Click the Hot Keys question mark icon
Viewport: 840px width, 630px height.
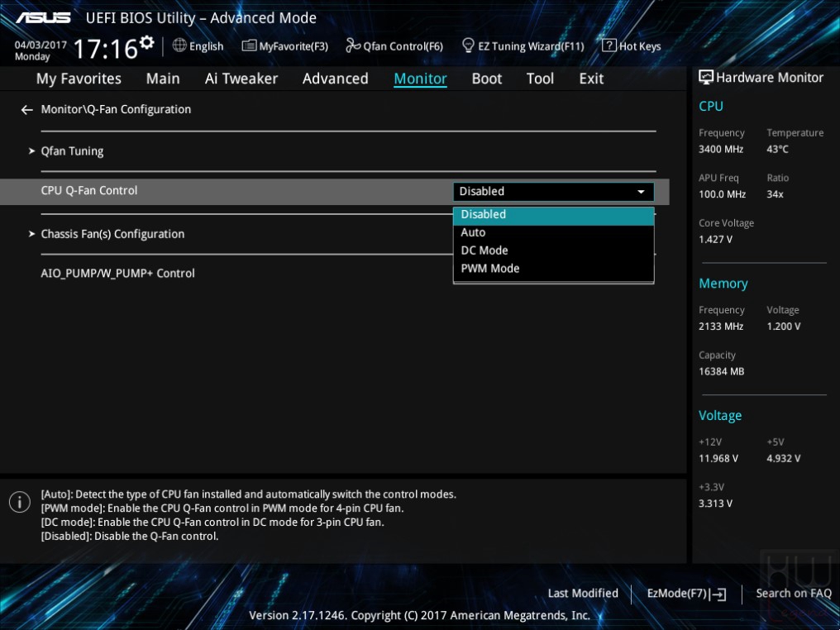tap(609, 45)
